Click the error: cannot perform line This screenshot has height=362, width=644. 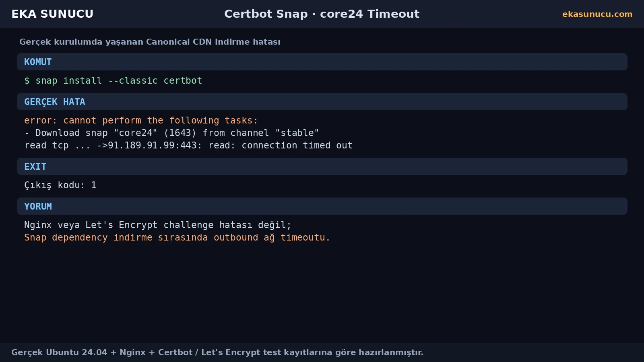click(141, 120)
